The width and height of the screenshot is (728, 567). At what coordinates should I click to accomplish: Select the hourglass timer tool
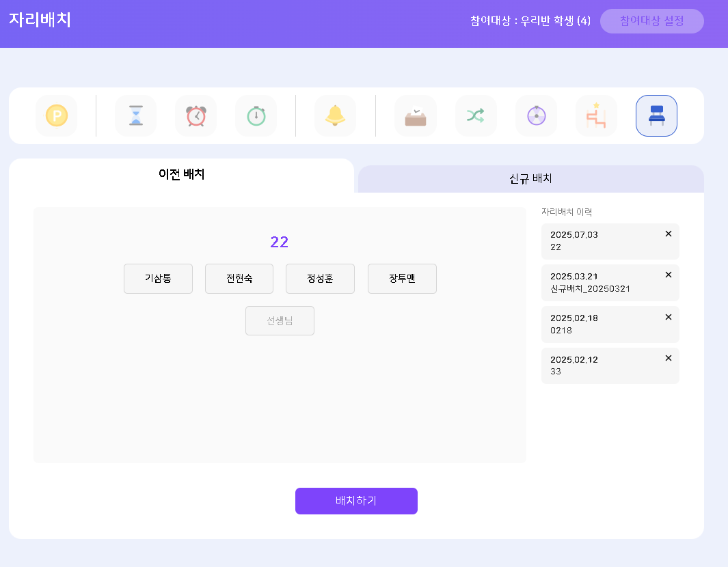[135, 116]
